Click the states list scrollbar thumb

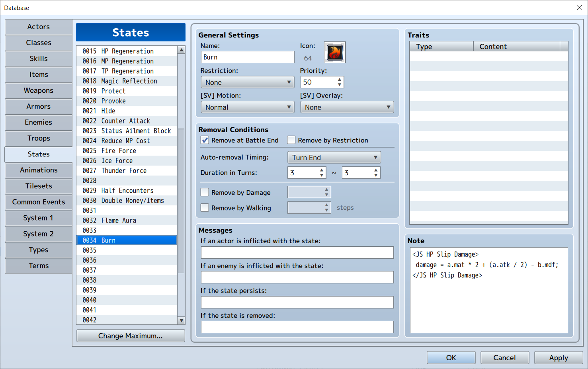(182, 201)
